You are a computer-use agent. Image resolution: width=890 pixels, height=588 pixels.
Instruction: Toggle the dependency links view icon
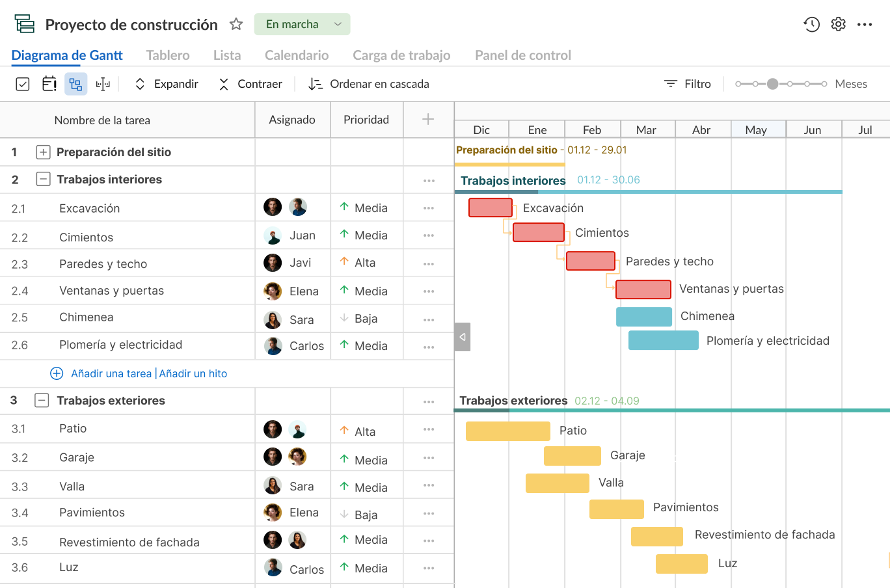(x=76, y=84)
